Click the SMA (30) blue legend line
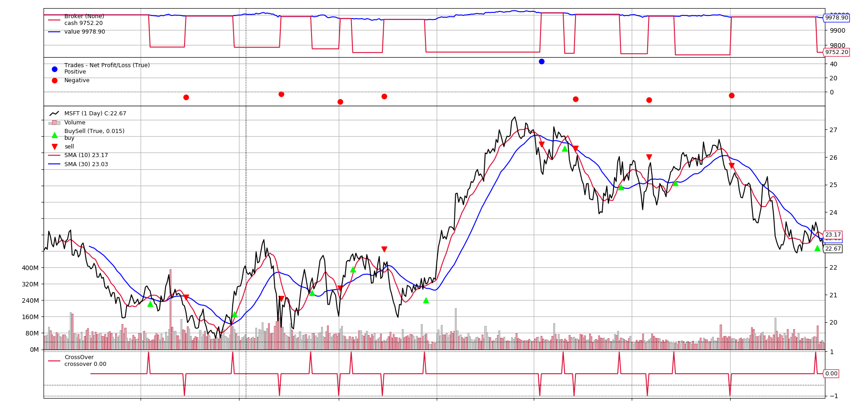This screenshot has height=419, width=868. [54, 164]
